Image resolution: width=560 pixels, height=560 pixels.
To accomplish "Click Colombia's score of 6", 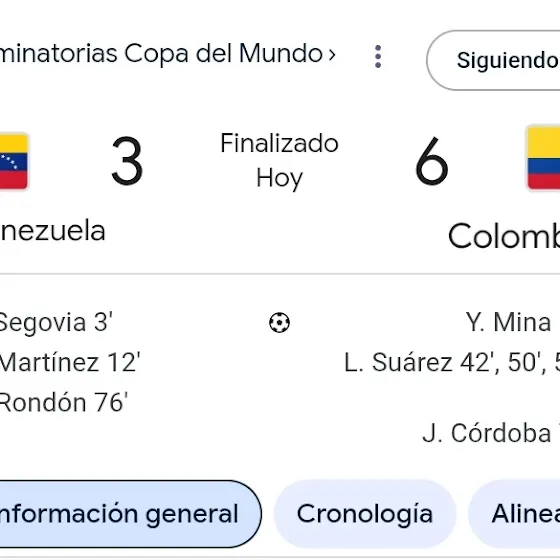I will (x=432, y=161).
